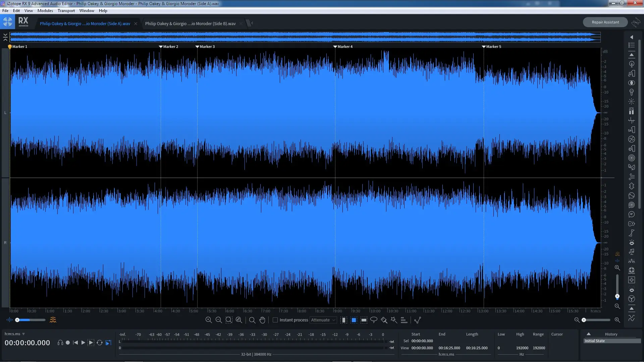Select the hand grab-and-drag tool

click(x=262, y=320)
